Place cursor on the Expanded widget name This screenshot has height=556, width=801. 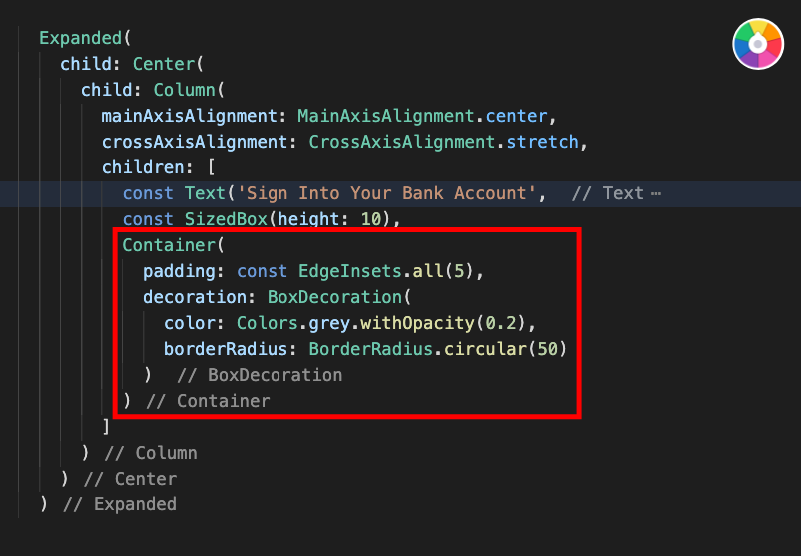pos(81,38)
